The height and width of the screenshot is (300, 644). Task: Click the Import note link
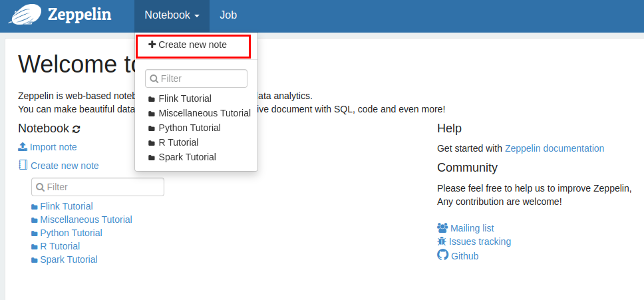(x=53, y=147)
